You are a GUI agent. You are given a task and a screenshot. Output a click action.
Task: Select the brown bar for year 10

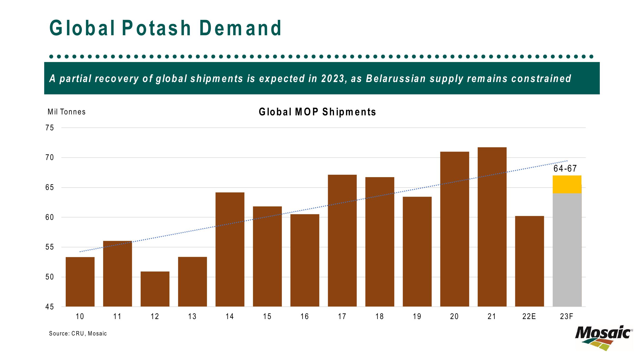pos(80,282)
